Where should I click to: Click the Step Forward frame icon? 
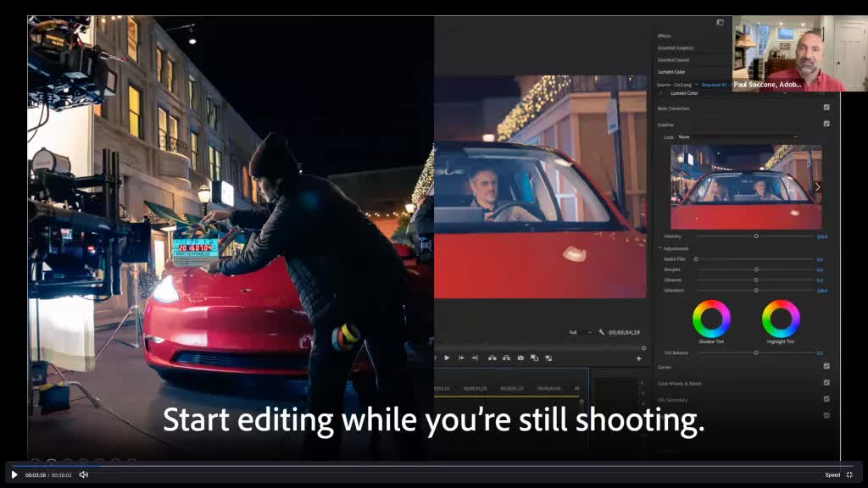pyautogui.click(x=460, y=358)
